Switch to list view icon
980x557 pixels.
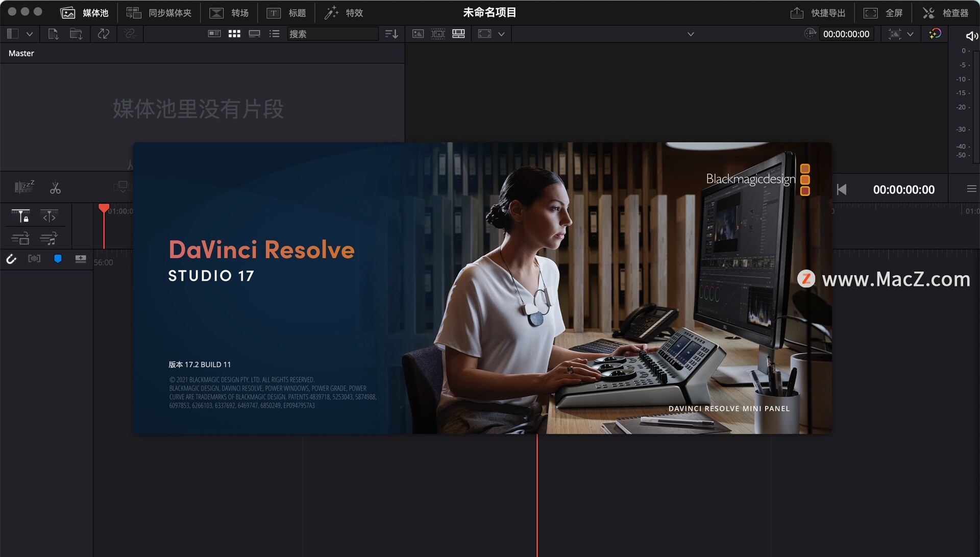(275, 34)
